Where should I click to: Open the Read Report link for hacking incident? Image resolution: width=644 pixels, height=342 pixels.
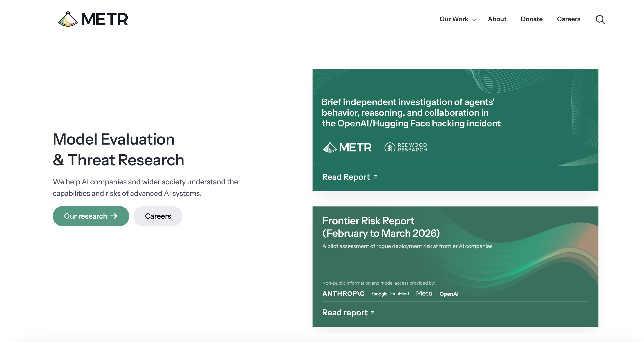pyautogui.click(x=346, y=177)
